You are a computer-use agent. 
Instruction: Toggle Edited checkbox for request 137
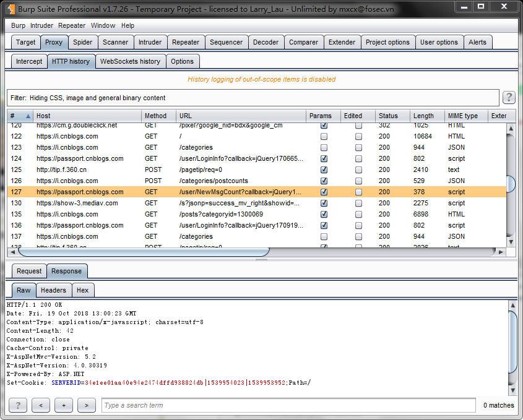tap(358, 237)
